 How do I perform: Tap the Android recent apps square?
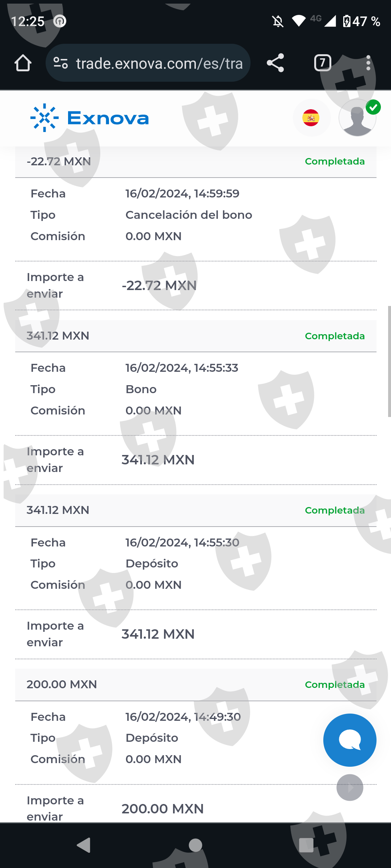[306, 846]
